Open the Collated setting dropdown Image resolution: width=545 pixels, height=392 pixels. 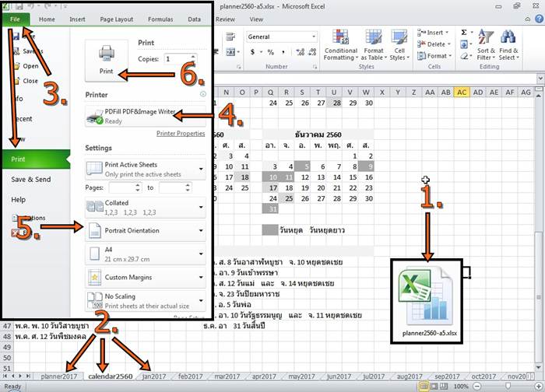click(x=146, y=208)
